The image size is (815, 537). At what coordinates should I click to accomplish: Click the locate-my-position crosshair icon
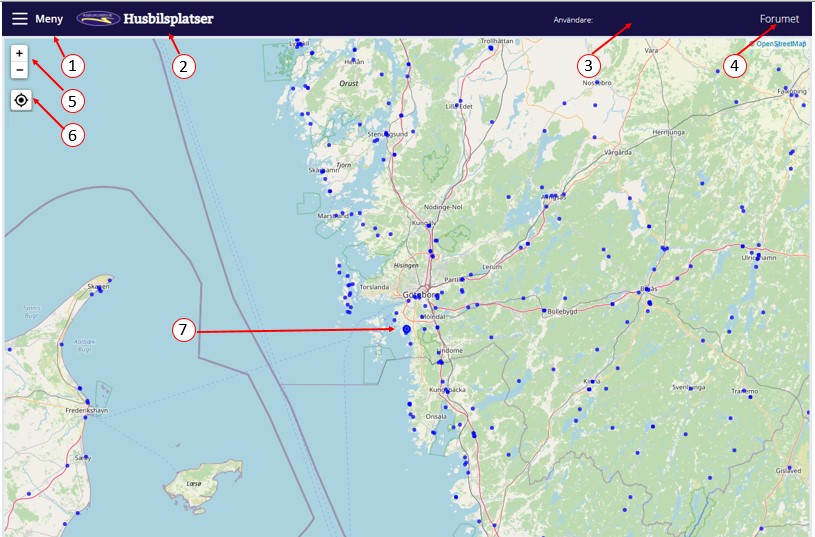click(x=20, y=100)
